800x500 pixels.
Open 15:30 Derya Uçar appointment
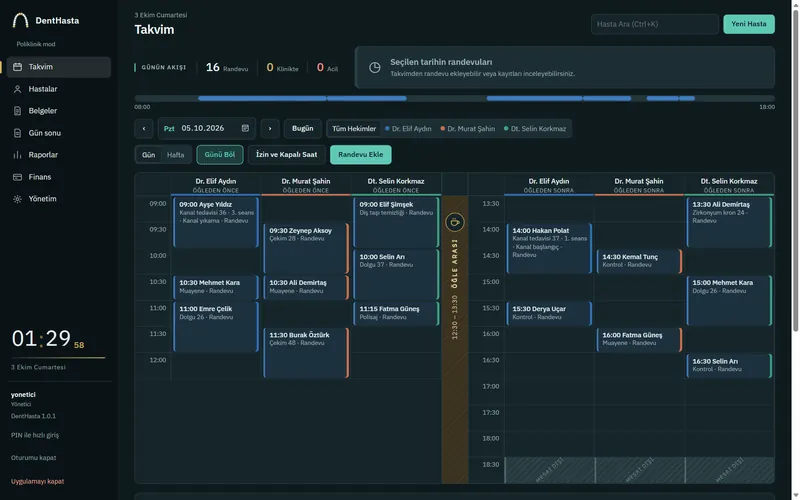tap(549, 314)
